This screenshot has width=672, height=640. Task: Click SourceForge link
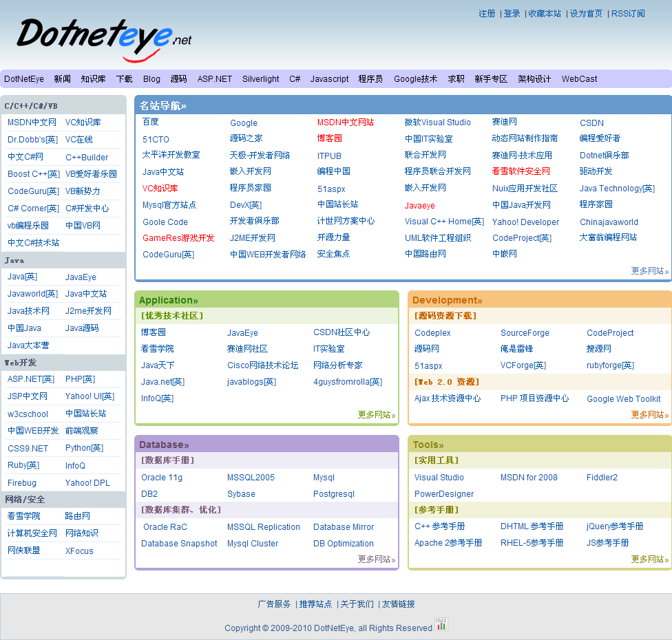pos(525,333)
